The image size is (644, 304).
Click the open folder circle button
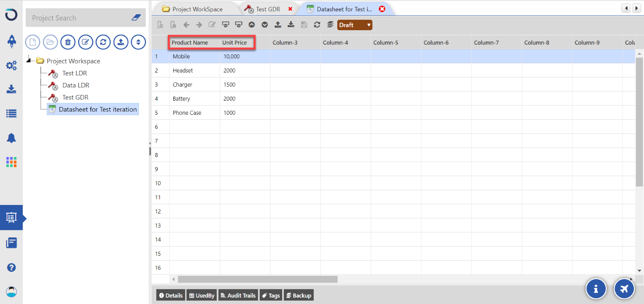click(50, 42)
